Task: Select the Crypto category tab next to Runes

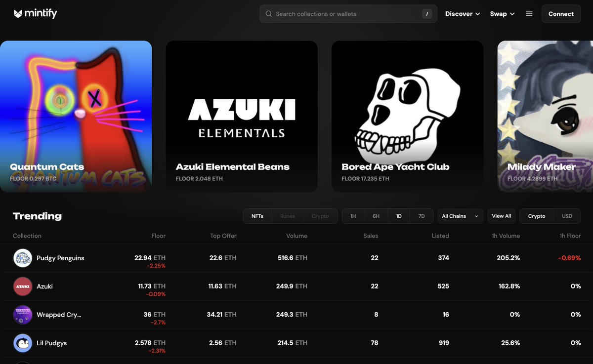Action: (x=320, y=216)
